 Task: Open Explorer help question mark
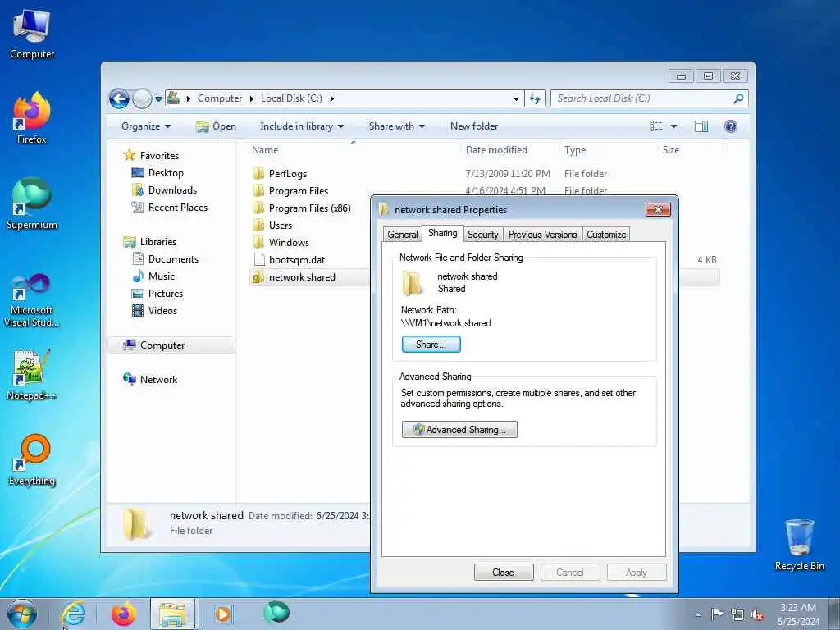point(731,126)
